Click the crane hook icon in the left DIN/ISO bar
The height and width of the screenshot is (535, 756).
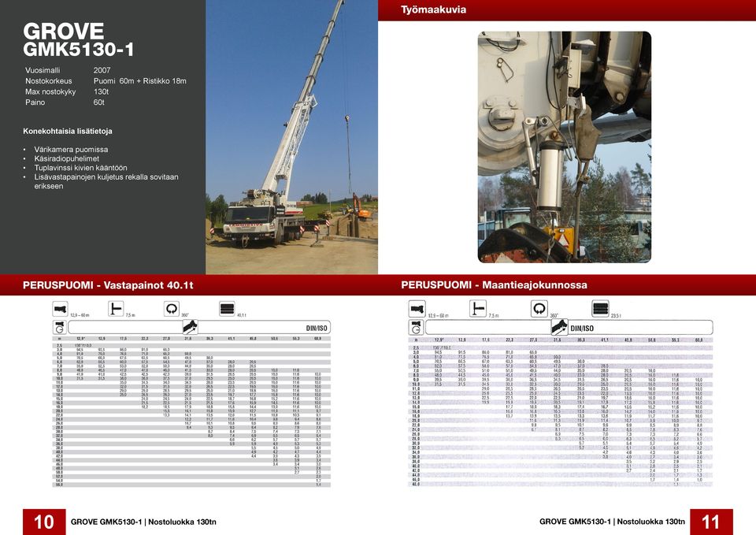pyautogui.click(x=191, y=327)
